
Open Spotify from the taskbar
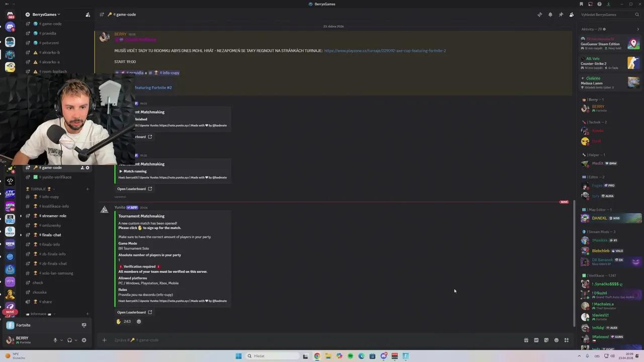[x=350, y=356]
